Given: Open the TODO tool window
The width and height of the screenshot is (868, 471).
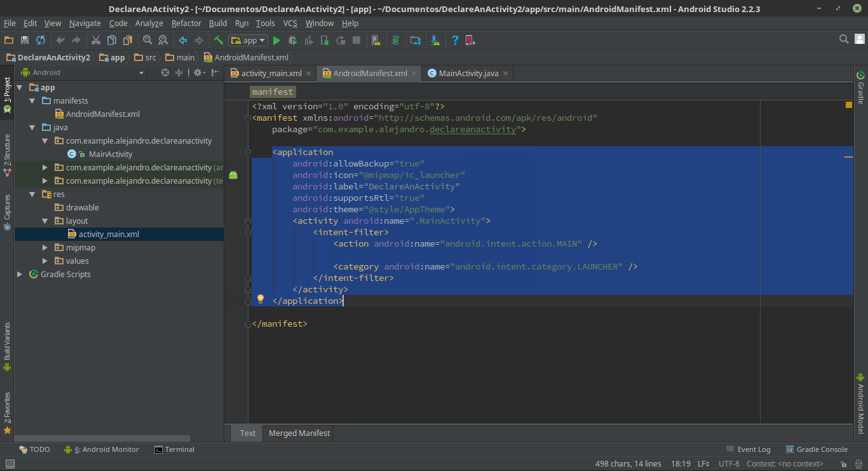Looking at the screenshot, I should coord(34,449).
